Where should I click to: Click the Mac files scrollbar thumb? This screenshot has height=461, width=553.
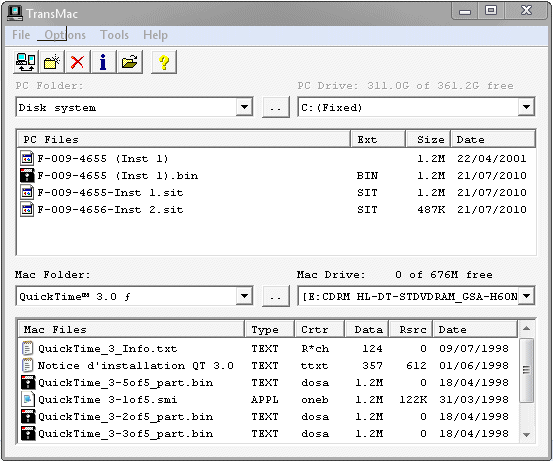(526, 370)
